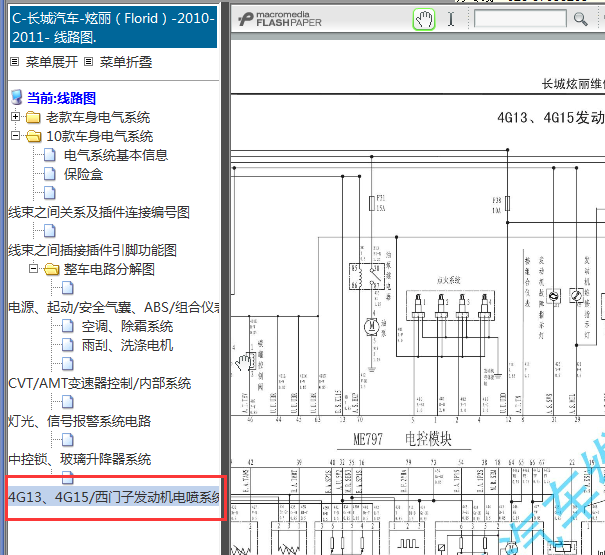Open 电源、起动/安全气囊、ABS page
Image resolution: width=605 pixels, height=555 pixels.
pyautogui.click(x=114, y=307)
